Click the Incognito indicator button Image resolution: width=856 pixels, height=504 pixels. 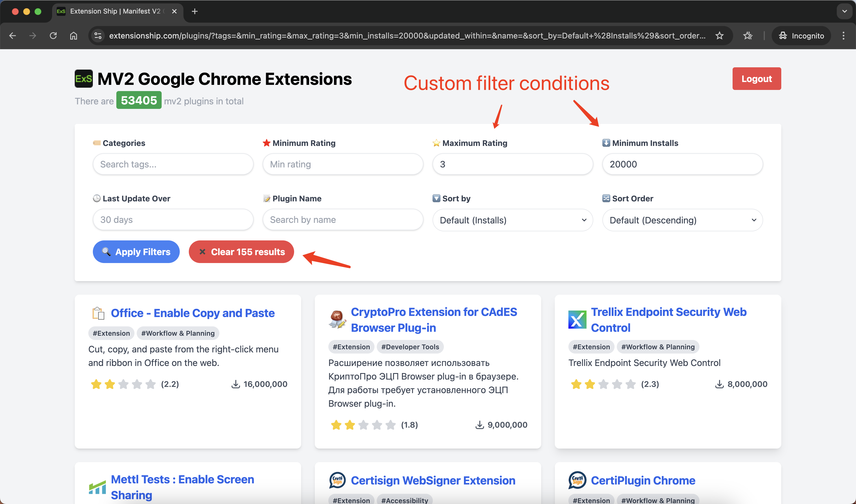click(x=801, y=36)
